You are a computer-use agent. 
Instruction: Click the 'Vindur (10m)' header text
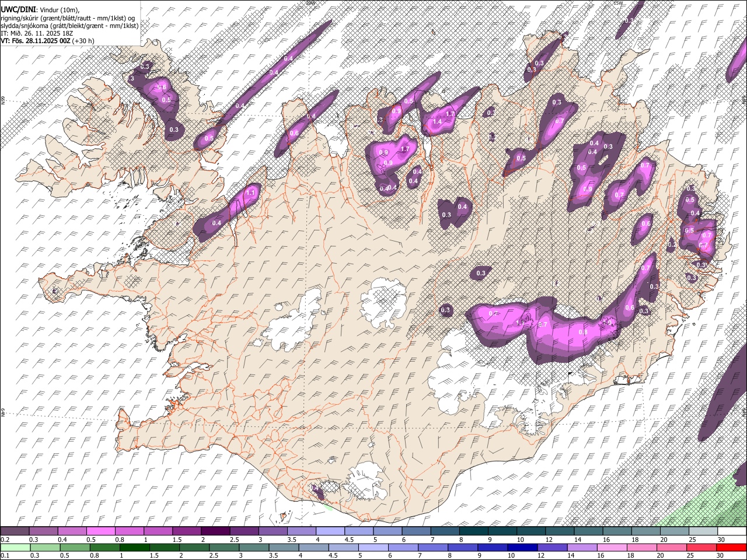click(59, 10)
